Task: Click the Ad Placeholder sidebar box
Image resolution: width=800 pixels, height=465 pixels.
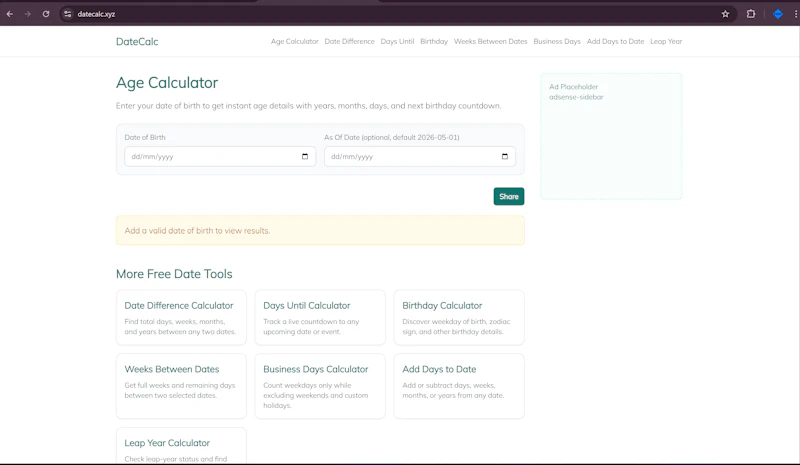Action: [x=611, y=136]
